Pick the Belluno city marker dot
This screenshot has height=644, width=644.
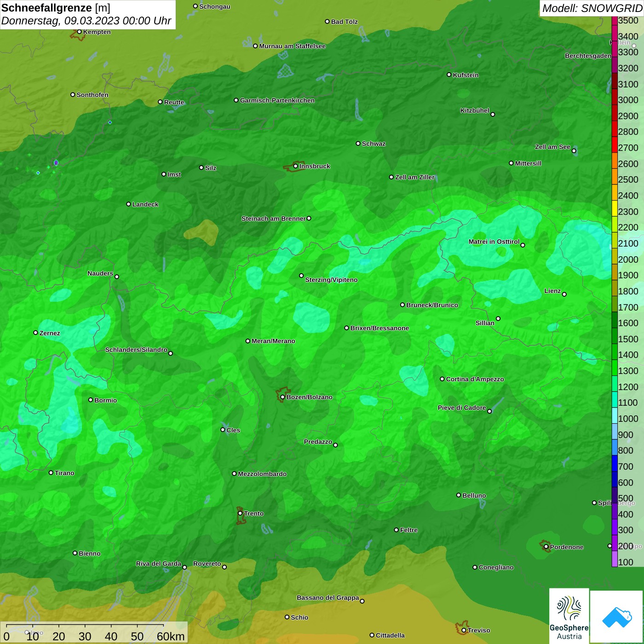[x=458, y=495]
